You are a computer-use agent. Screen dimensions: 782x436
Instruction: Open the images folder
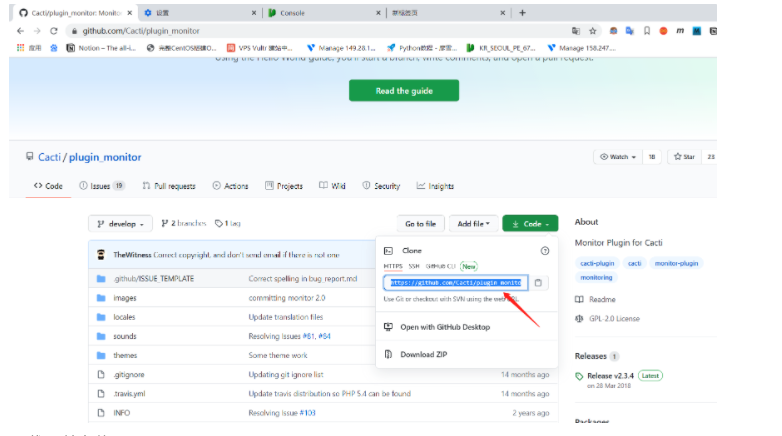(126, 297)
